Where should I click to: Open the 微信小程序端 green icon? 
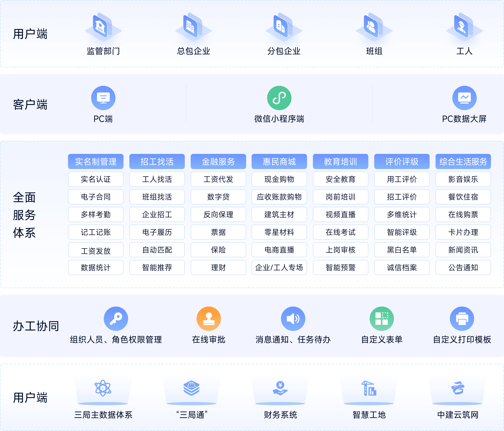pos(279,98)
